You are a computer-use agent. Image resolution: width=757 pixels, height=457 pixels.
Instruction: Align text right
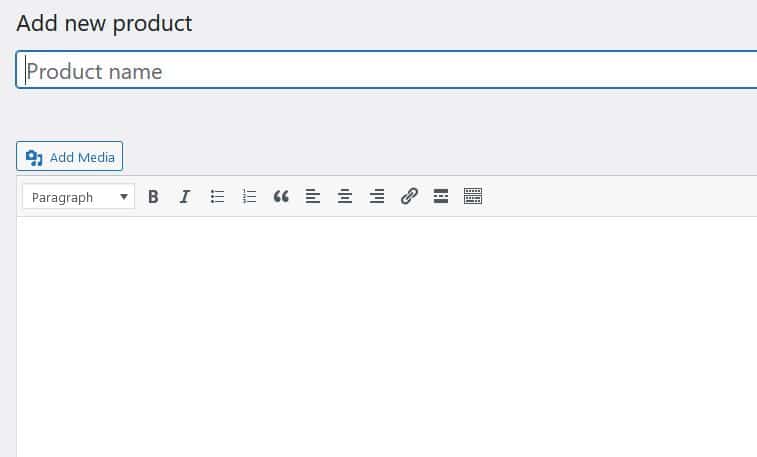(377, 197)
